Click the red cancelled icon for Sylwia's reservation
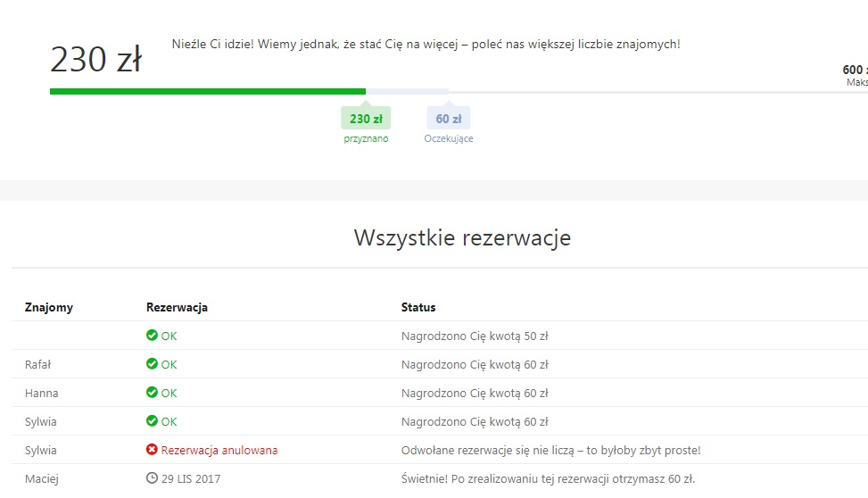The width and height of the screenshot is (868, 498). (152, 449)
